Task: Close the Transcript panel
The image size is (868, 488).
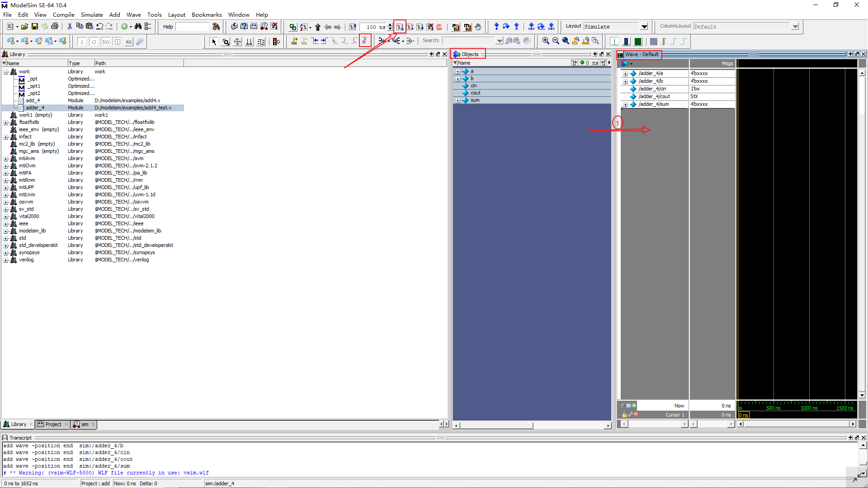Action: click(x=863, y=437)
